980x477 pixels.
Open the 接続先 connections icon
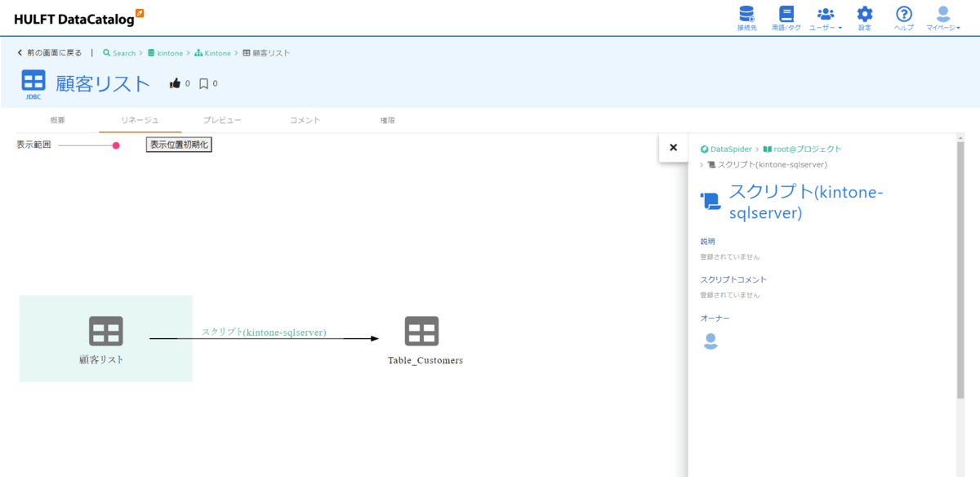(746, 18)
